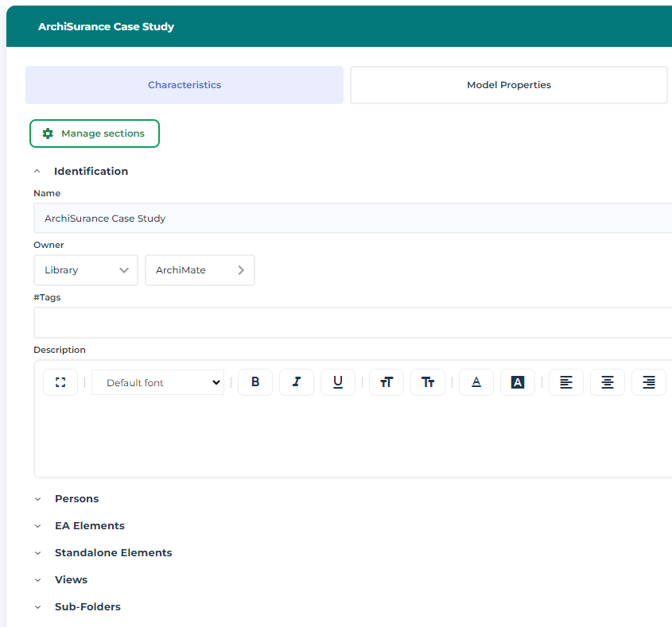The width and height of the screenshot is (672, 627).
Task: Open the Library owner dropdown
Action: point(86,270)
